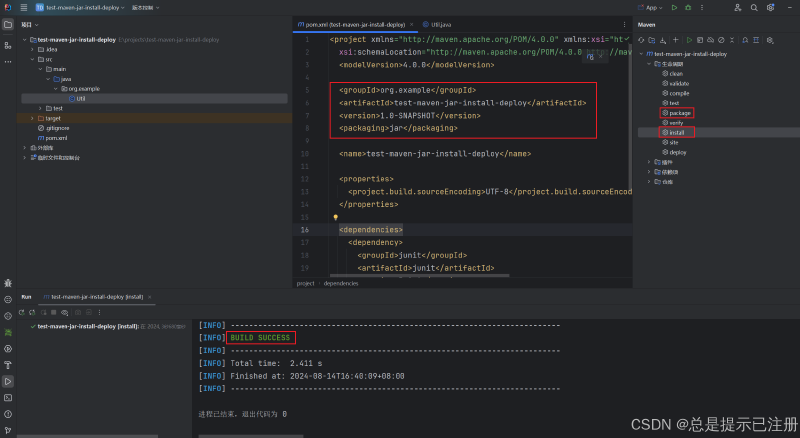Click Download Sources icon in Maven toolbar

[663, 40]
